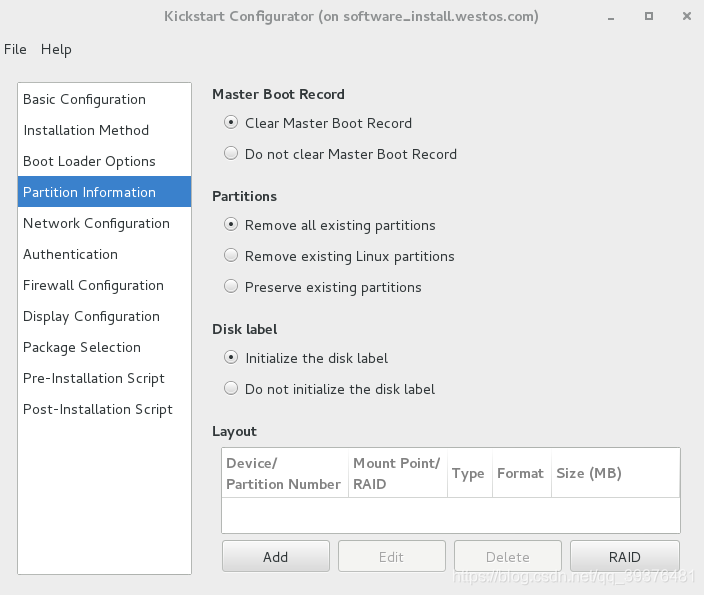The height and width of the screenshot is (595, 704).
Task: Open the Help menu
Action: [56, 49]
